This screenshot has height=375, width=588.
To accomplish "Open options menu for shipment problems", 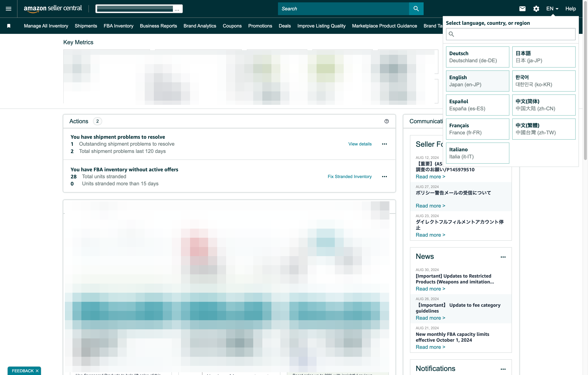I will coord(384,144).
